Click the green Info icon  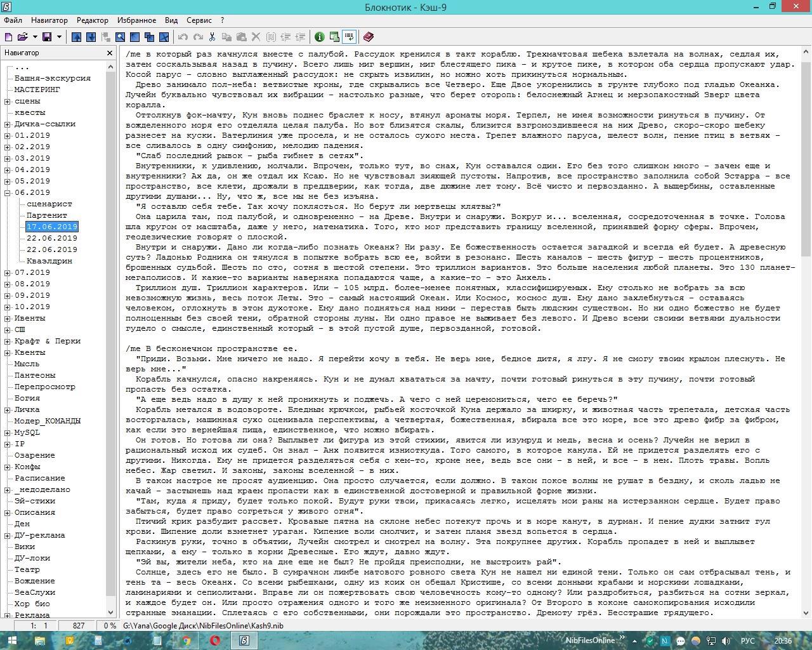coord(320,37)
